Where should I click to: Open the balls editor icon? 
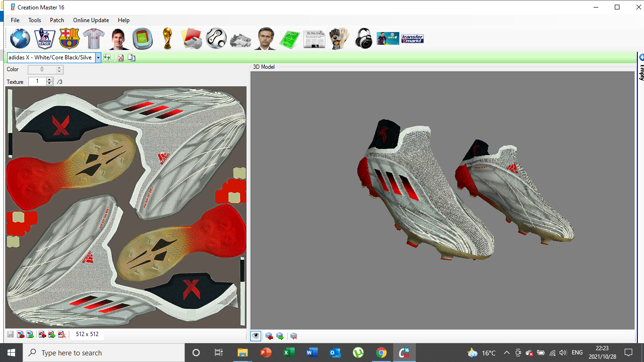tap(216, 39)
